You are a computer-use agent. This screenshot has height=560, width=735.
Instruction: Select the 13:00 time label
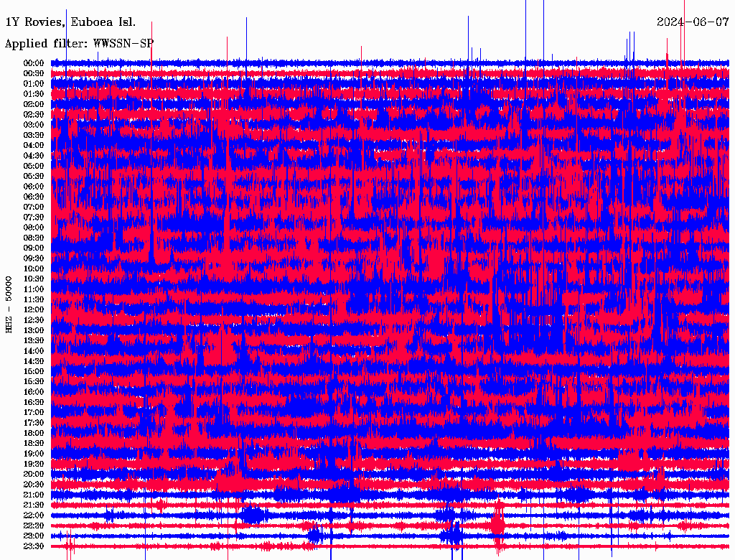(x=34, y=331)
